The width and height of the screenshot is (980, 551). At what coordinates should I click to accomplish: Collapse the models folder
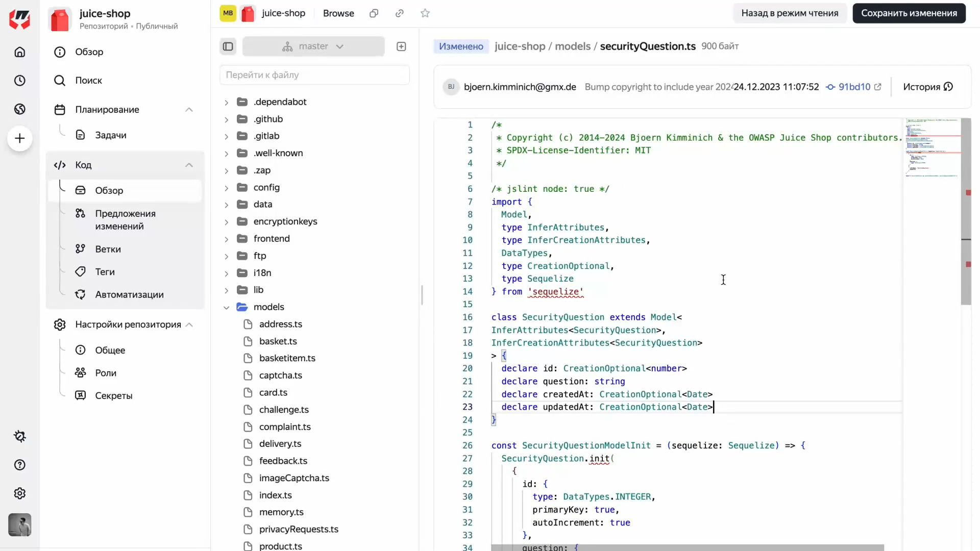226,307
